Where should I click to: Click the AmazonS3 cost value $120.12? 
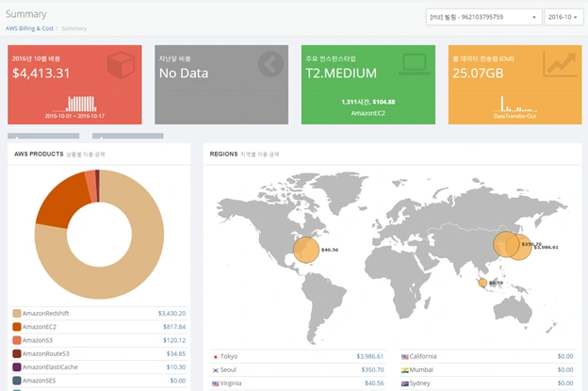click(x=174, y=340)
